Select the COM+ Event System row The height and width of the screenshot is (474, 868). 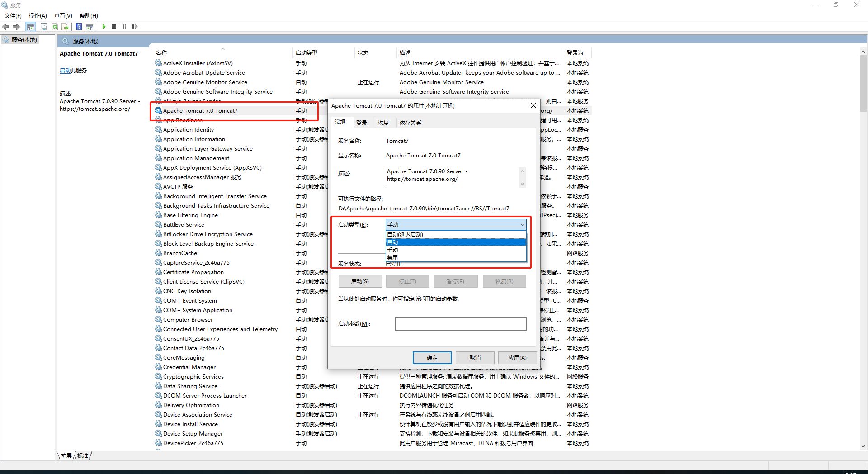tap(241, 300)
